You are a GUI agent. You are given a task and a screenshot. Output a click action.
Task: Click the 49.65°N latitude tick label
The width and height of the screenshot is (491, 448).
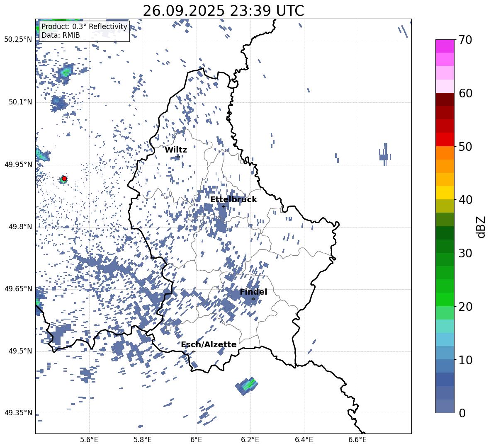coord(18,288)
